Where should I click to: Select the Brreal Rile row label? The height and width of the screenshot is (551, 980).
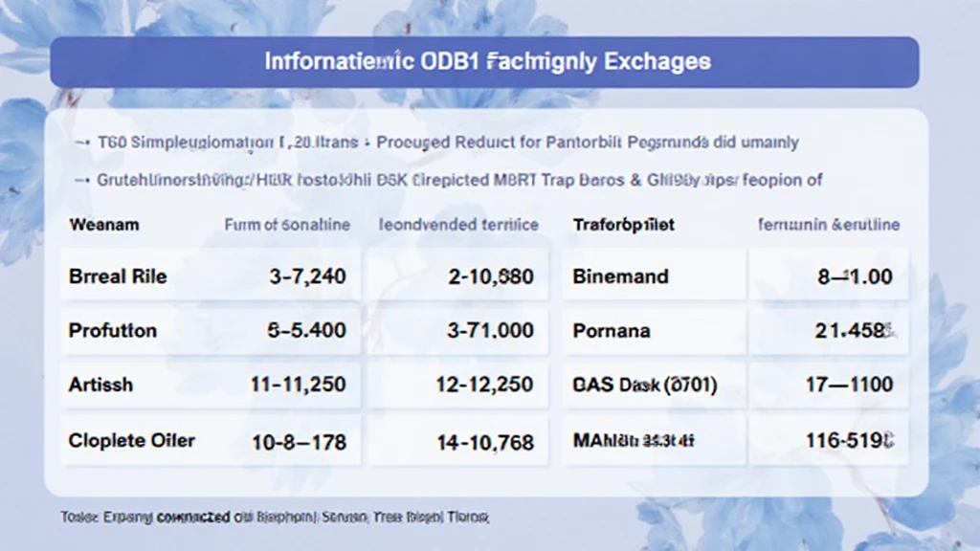click(118, 276)
